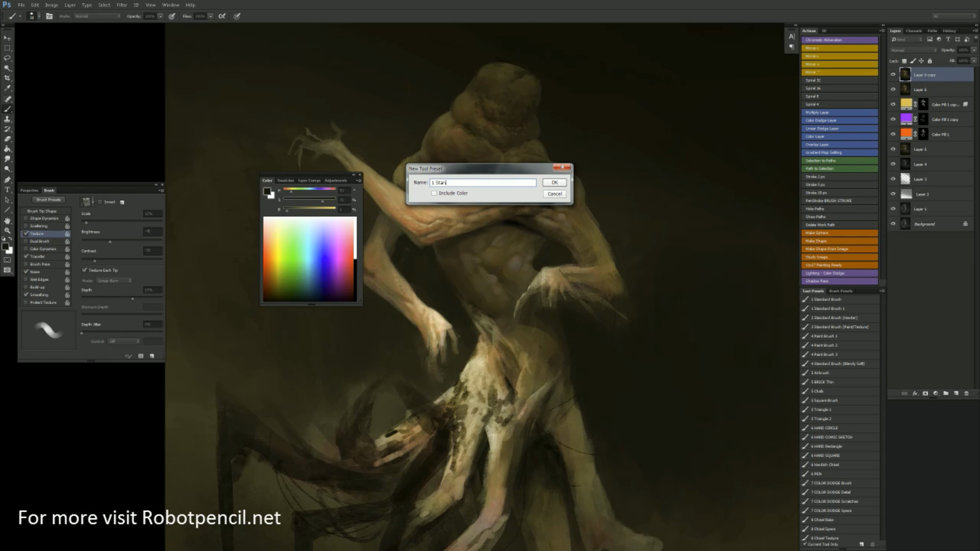Image resolution: width=980 pixels, height=551 pixels.
Task: Enable Include Color checkbox
Action: click(x=434, y=193)
